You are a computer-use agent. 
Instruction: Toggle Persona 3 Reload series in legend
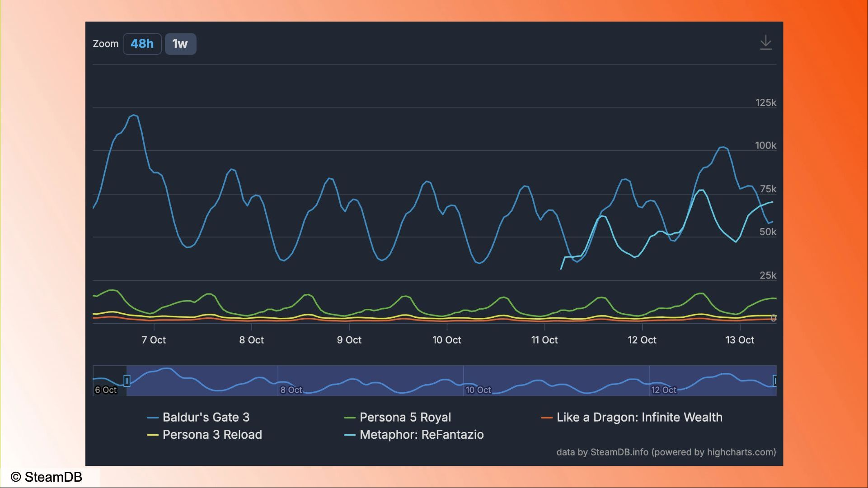pos(205,435)
